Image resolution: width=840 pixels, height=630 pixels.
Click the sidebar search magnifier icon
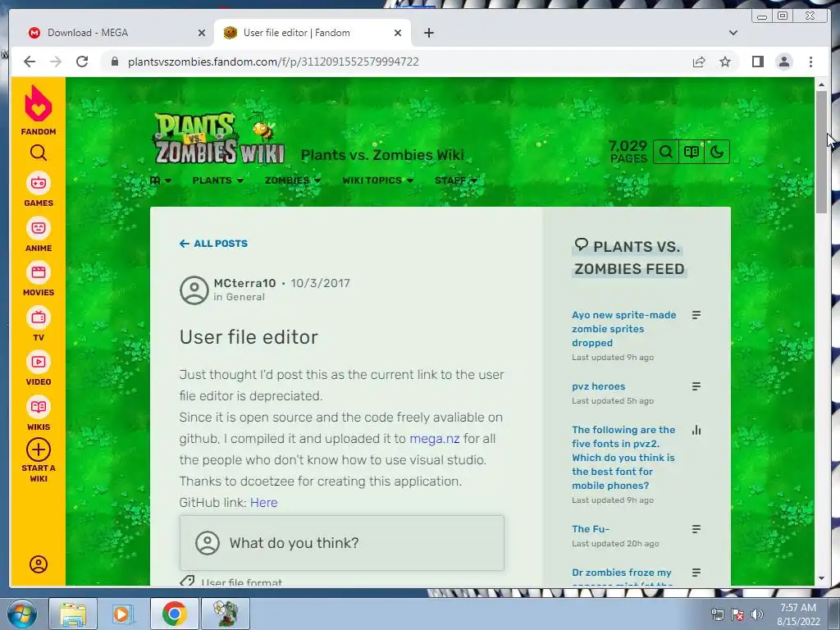[x=38, y=153]
